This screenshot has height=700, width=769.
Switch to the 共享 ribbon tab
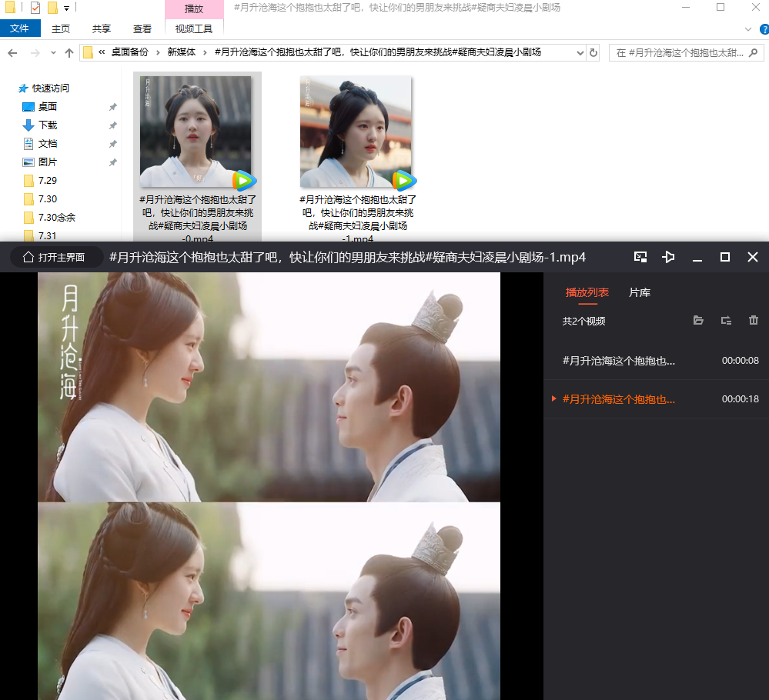[x=102, y=29]
